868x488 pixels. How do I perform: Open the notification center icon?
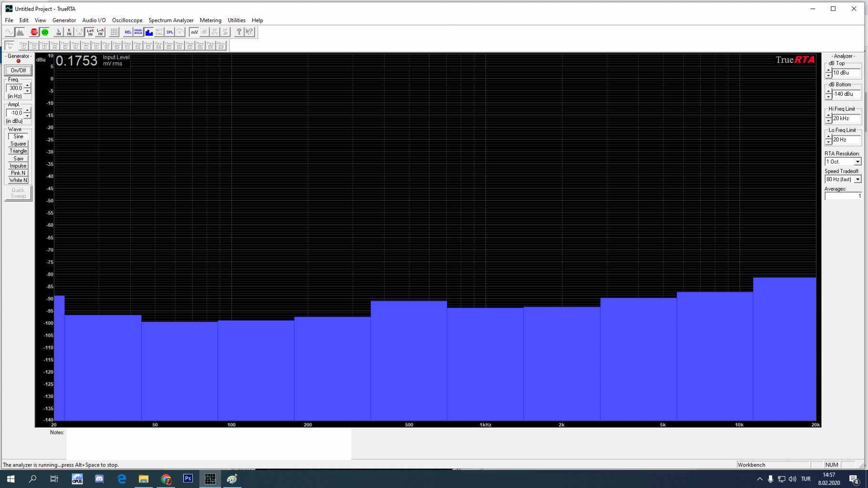pos(854,479)
